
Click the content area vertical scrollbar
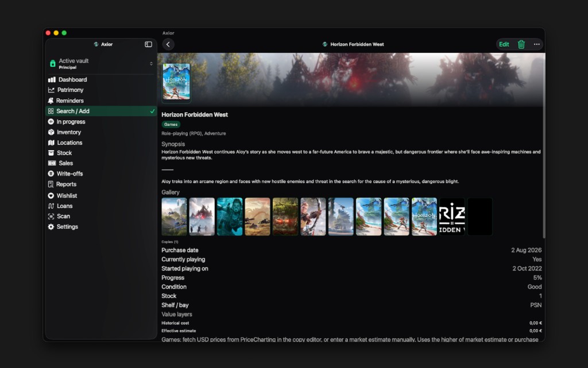click(x=543, y=147)
